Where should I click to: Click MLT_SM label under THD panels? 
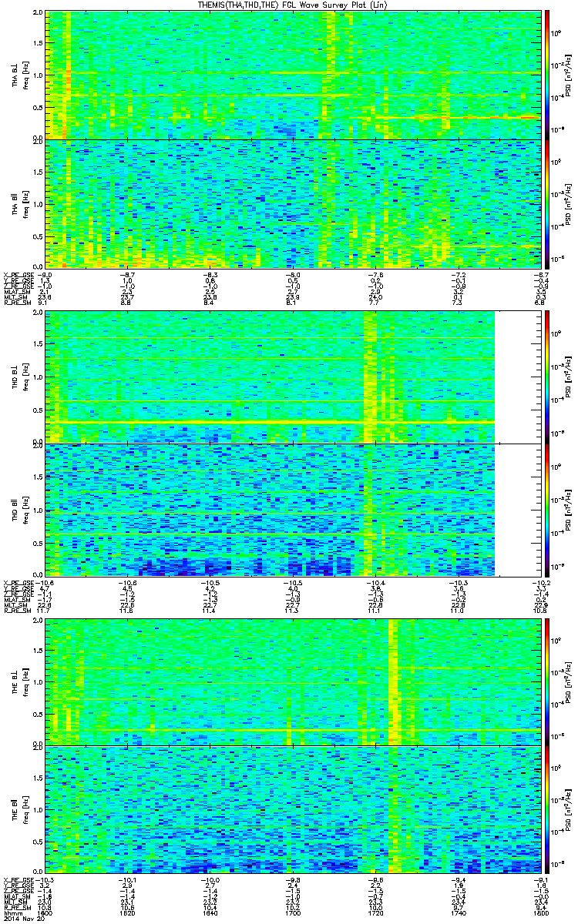tap(15, 607)
